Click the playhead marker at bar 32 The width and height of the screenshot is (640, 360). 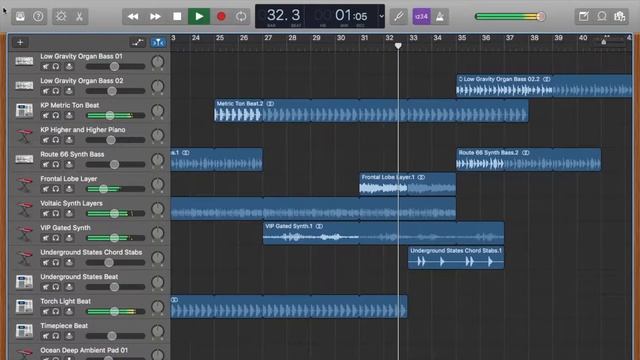(x=398, y=46)
